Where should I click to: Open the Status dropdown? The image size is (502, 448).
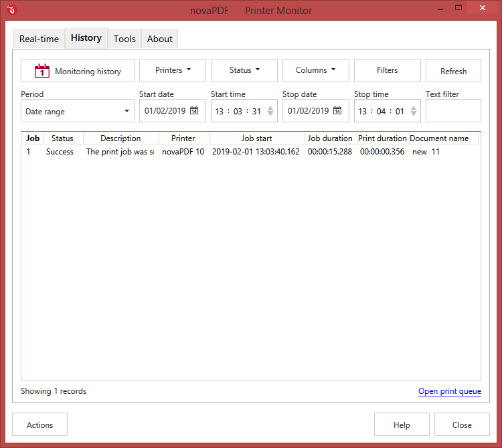point(244,70)
